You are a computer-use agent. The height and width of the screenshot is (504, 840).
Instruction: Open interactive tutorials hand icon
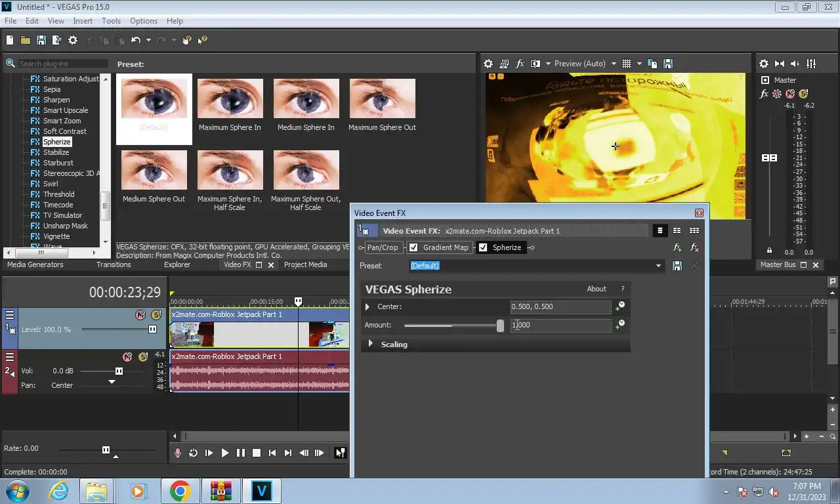pos(187,40)
